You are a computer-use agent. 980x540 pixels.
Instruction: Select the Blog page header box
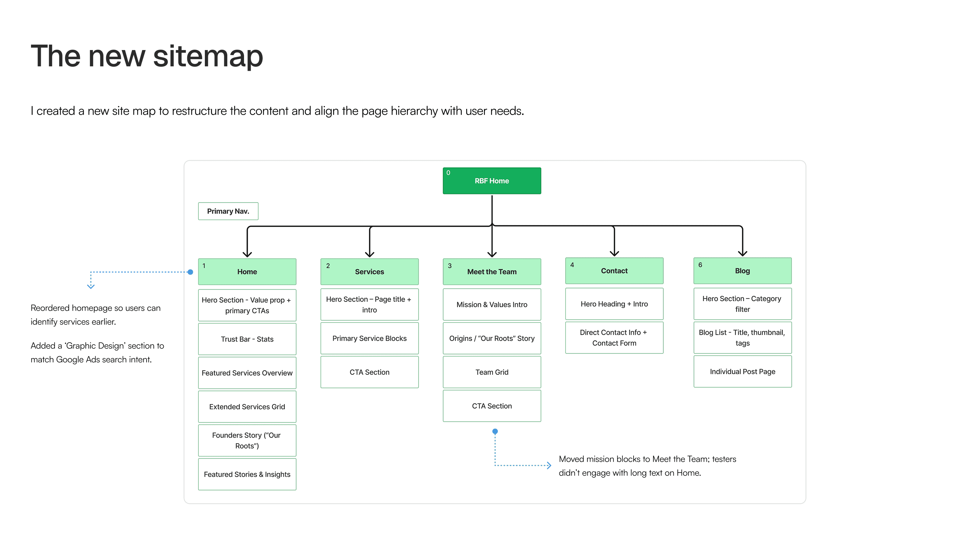pos(742,271)
